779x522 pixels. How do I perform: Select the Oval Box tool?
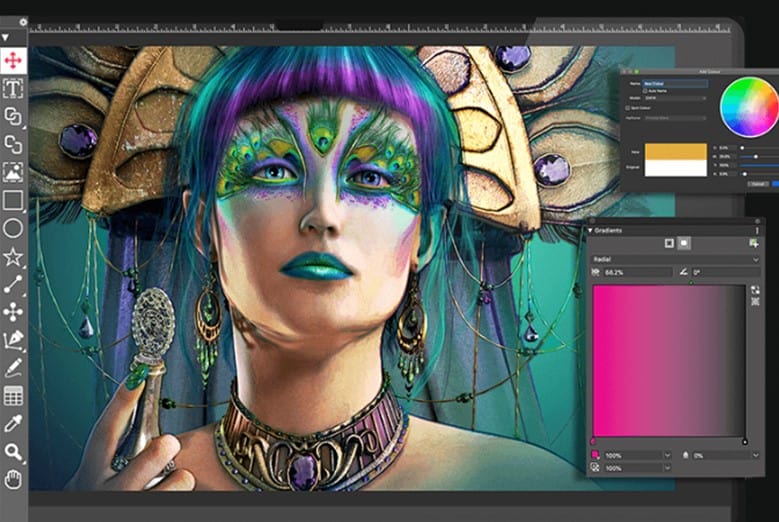(13, 228)
